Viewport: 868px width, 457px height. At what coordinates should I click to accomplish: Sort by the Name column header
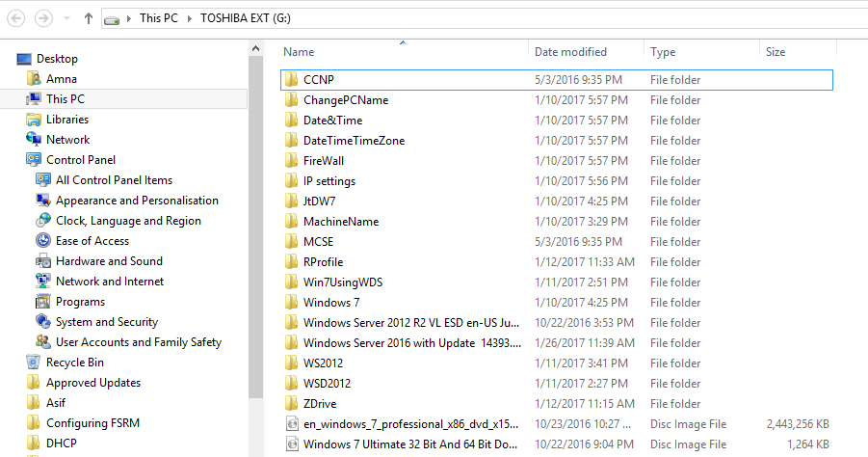click(x=299, y=51)
